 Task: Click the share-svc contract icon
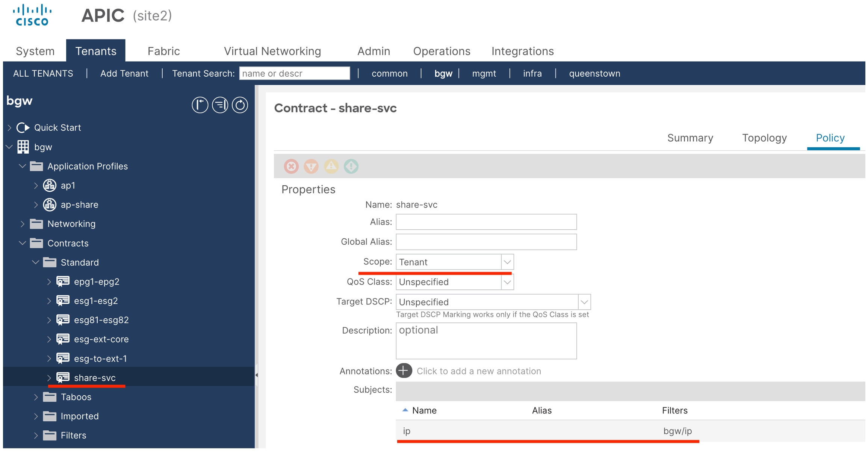pyautogui.click(x=63, y=377)
